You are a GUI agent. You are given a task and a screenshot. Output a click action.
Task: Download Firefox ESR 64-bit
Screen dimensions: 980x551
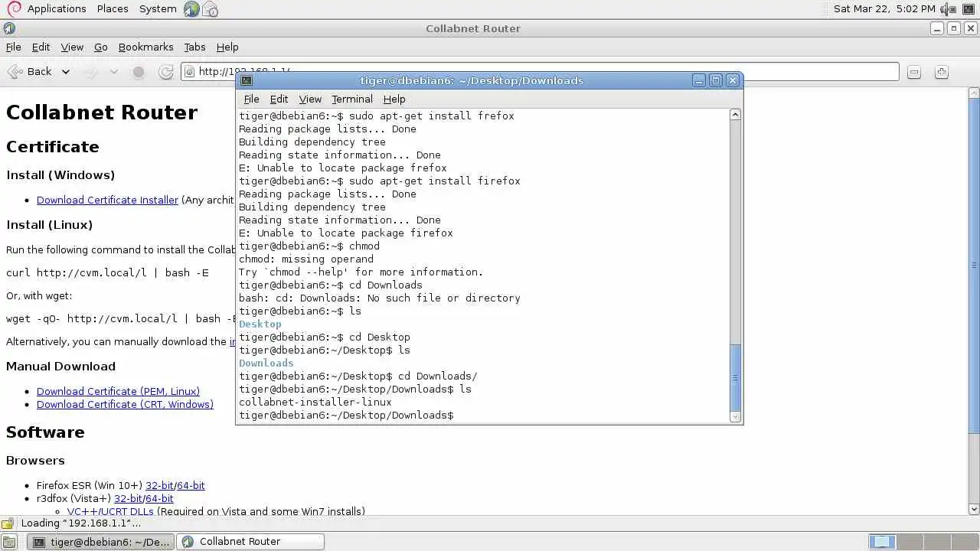[191, 485]
